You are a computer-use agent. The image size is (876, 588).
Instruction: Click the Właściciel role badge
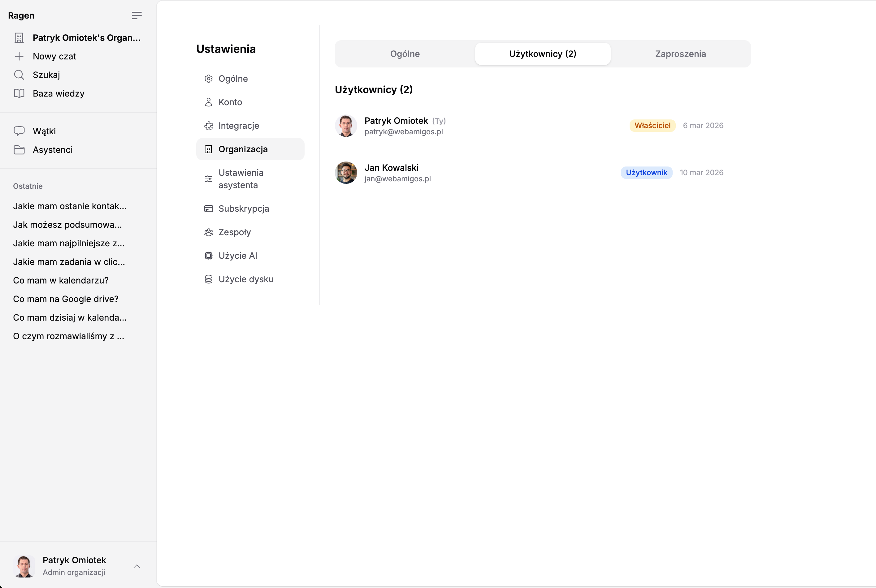click(652, 126)
